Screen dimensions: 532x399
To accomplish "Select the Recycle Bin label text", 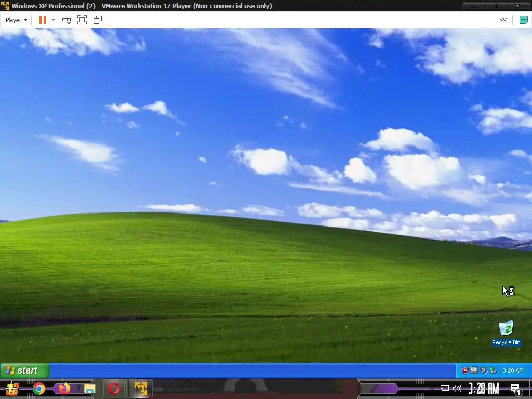I will 506,343.
